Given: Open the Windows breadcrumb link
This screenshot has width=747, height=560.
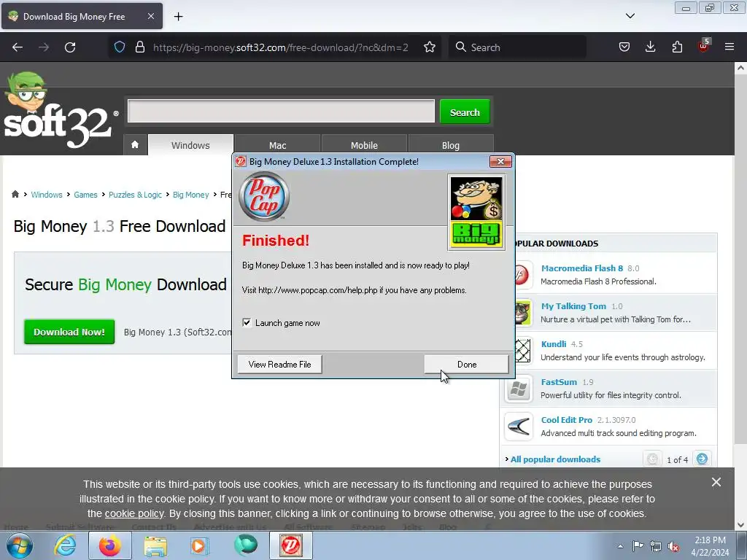Looking at the screenshot, I should click(x=47, y=195).
